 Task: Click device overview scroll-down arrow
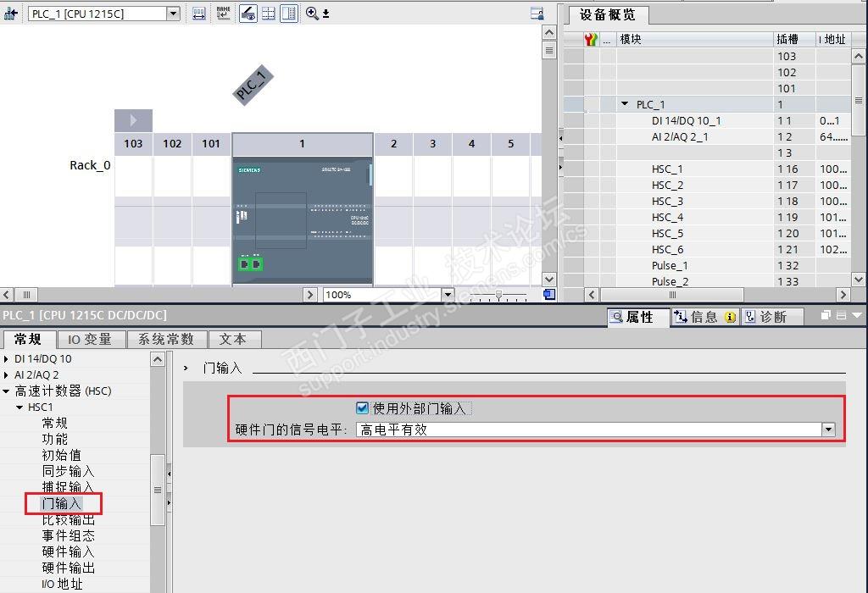coord(858,280)
